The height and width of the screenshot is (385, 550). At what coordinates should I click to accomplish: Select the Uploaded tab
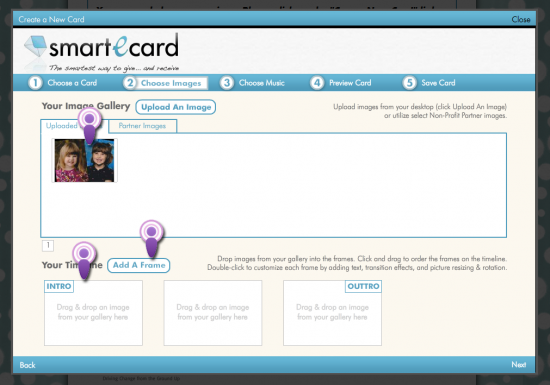click(62, 126)
